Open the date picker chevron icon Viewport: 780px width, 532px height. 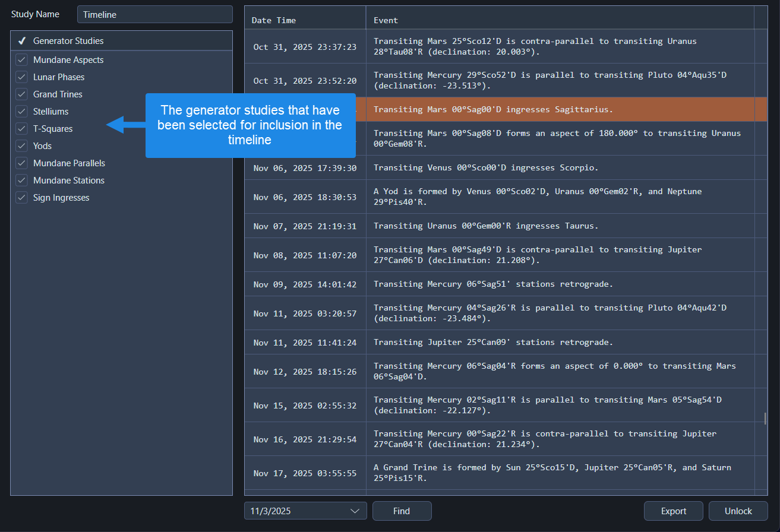pos(355,511)
